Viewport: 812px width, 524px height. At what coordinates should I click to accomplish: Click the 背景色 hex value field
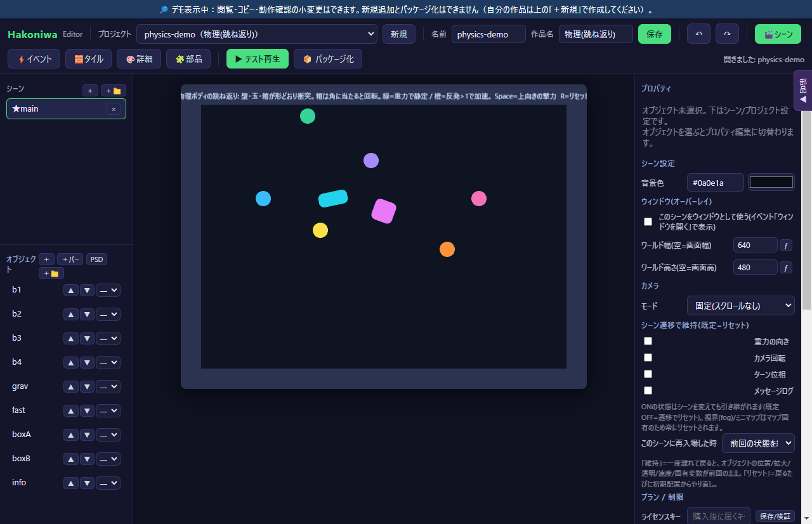pyautogui.click(x=716, y=183)
